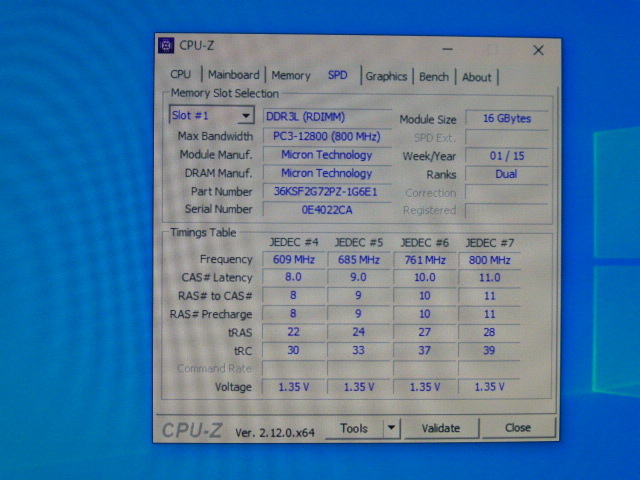The width and height of the screenshot is (640, 480).
Task: Minimize the CPU-Z window
Action: click(447, 49)
